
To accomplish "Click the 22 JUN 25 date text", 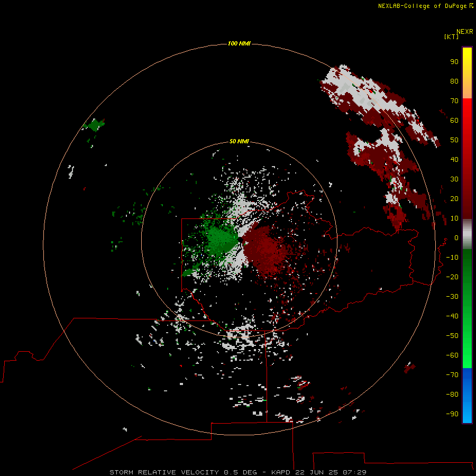I will (x=317, y=472).
